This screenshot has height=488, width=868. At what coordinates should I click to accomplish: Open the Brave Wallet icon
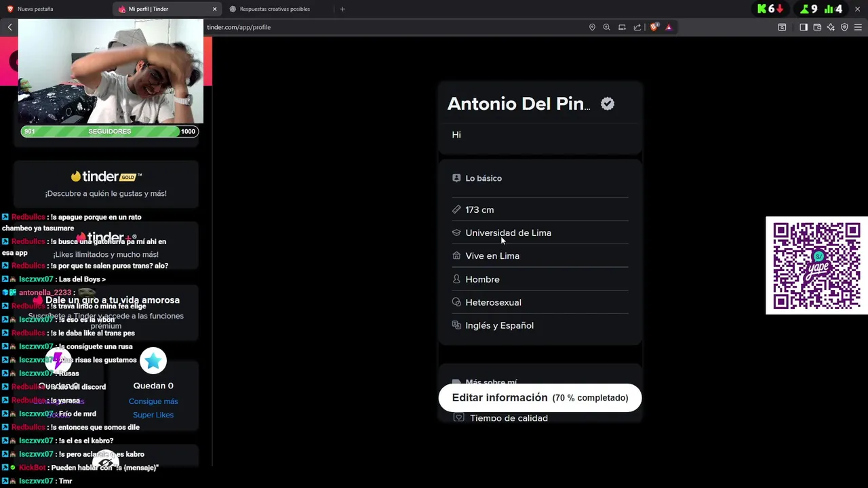coord(817,27)
